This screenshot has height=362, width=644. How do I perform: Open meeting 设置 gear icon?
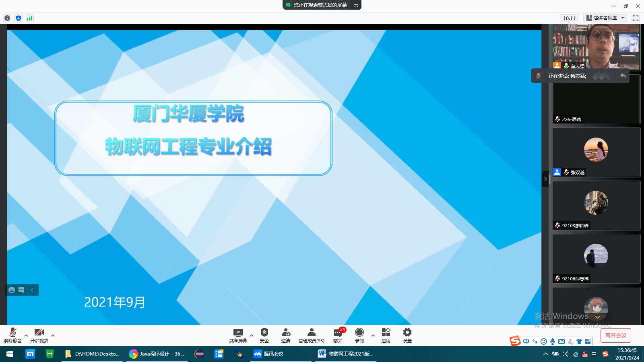tap(407, 335)
